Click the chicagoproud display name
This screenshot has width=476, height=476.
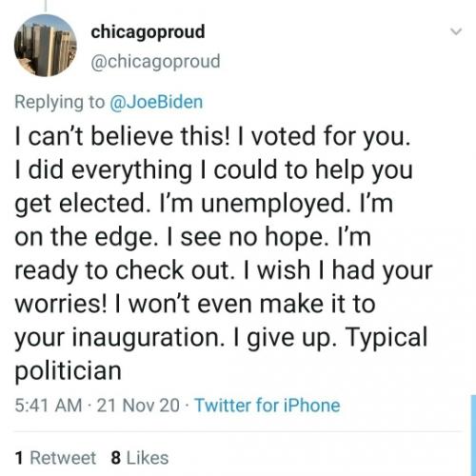point(148,32)
